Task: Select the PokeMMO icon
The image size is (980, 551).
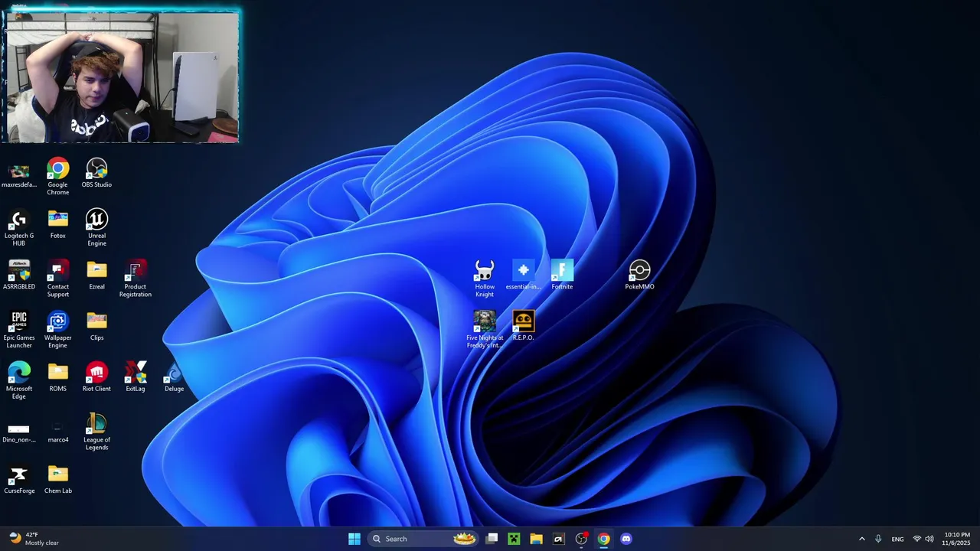Action: [639, 275]
